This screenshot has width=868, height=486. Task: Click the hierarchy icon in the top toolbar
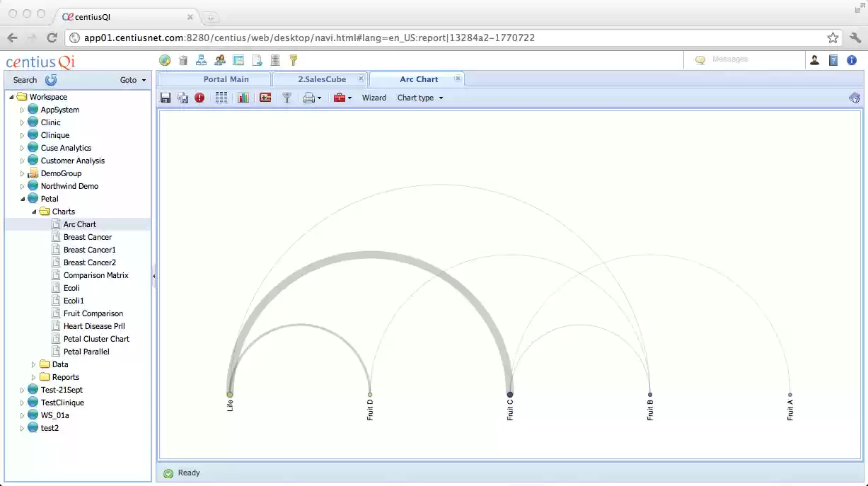click(202, 59)
